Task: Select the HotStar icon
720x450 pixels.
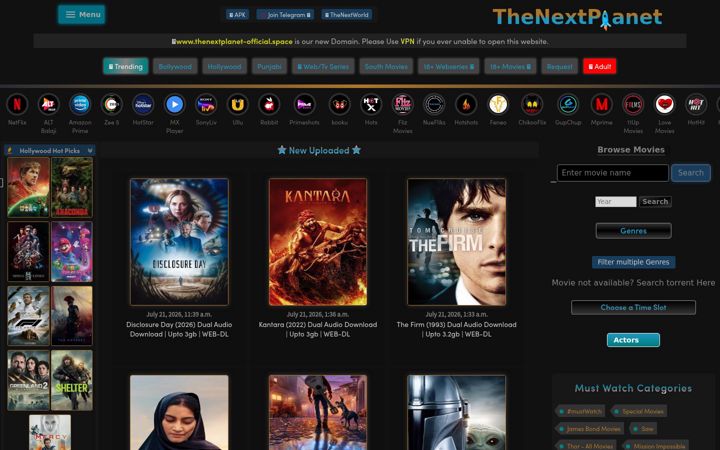Action: [x=143, y=104]
